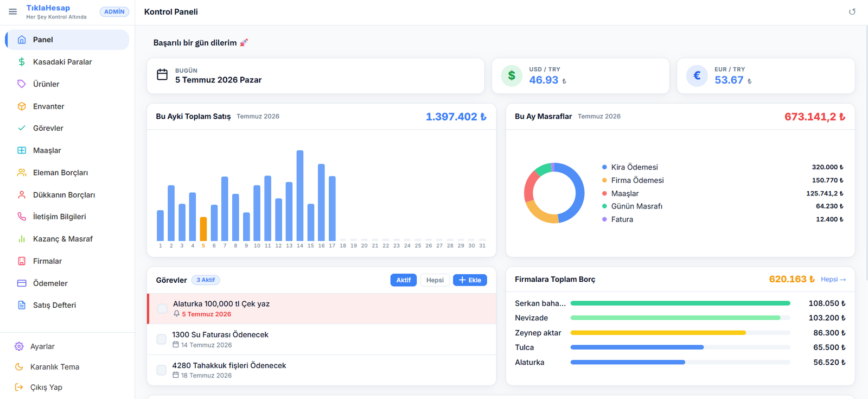Check the 4280 Tahakkuk fişleri task

coord(162,370)
